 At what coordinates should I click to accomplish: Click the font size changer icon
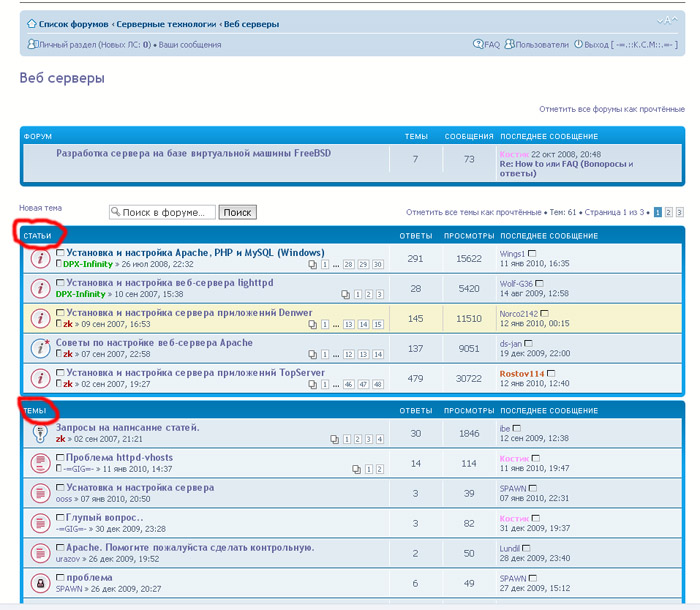664,20
